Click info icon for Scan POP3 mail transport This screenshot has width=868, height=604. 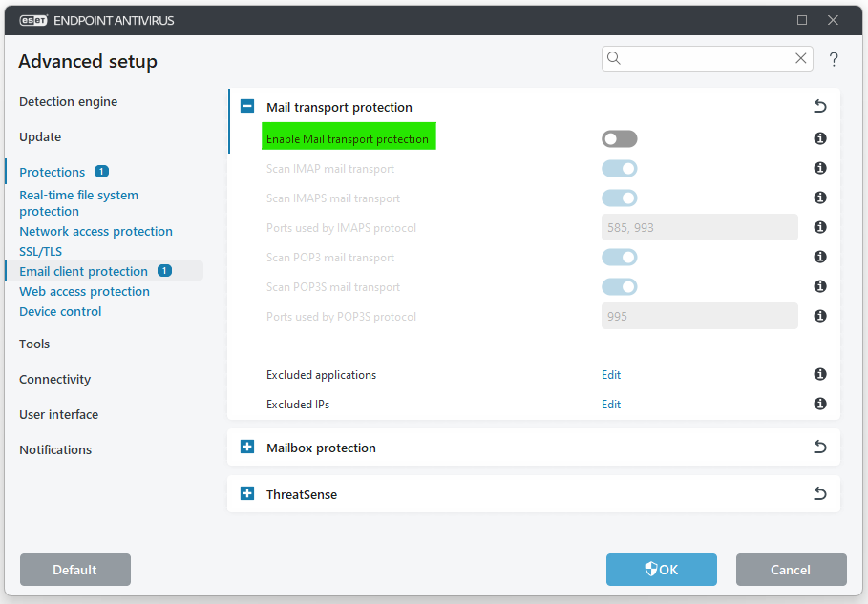tap(820, 257)
